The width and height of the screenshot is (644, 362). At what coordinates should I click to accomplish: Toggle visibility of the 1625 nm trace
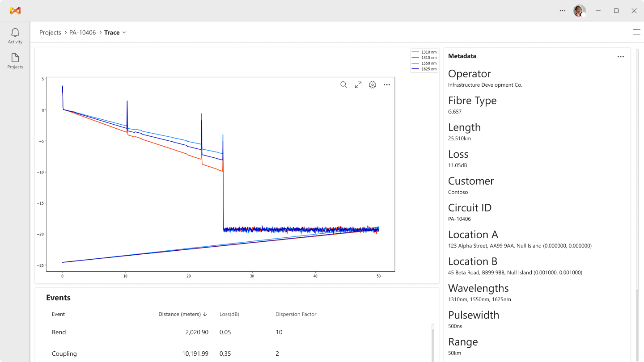[424, 69]
